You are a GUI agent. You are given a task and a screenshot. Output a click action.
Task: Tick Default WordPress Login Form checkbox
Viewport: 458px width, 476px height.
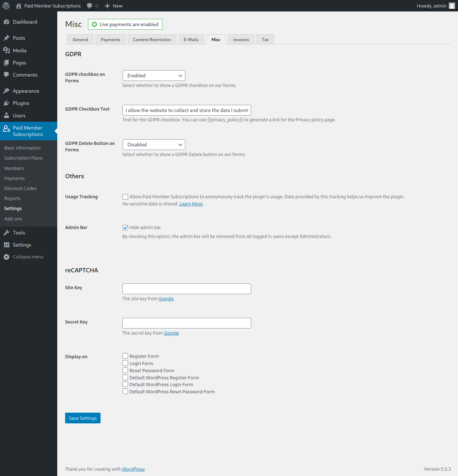point(125,384)
